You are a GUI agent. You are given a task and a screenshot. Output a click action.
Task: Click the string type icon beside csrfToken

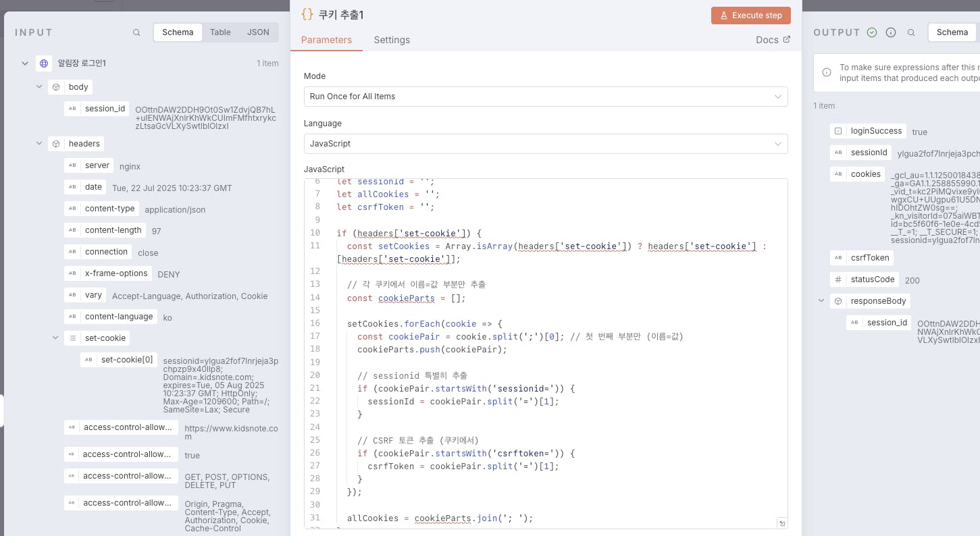[x=838, y=258]
